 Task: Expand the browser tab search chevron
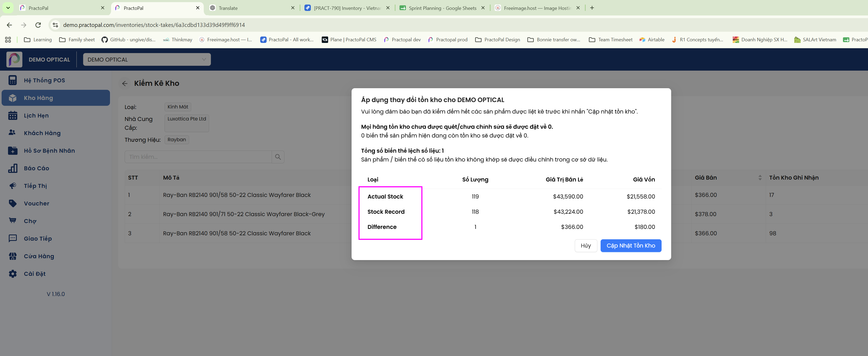8,8
